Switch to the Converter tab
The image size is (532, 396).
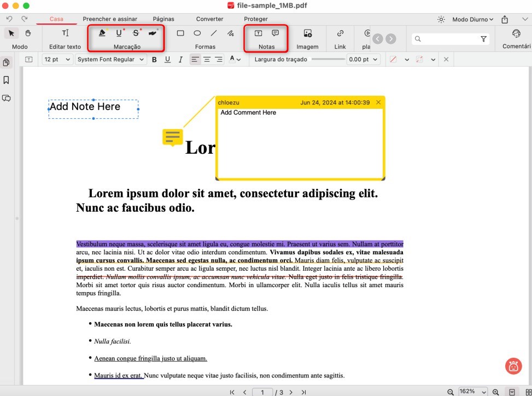[x=209, y=19]
